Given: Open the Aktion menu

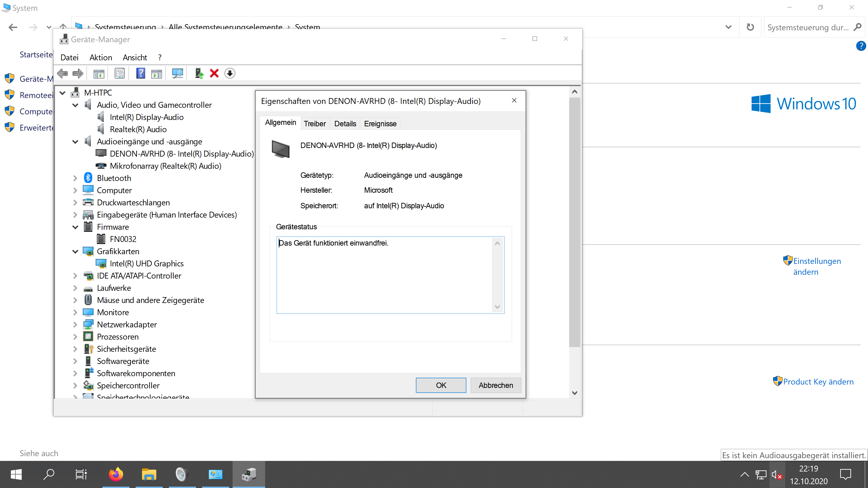Looking at the screenshot, I should (100, 58).
